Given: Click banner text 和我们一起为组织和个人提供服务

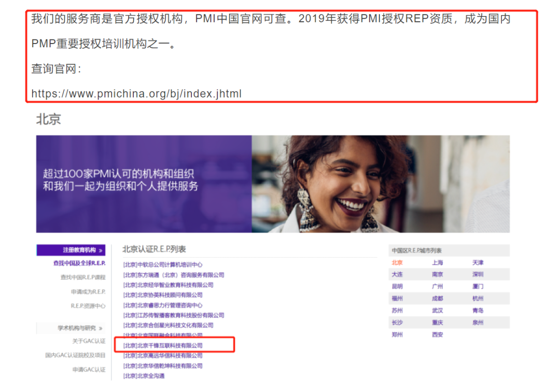Looking at the screenshot, I should click(x=121, y=186).
